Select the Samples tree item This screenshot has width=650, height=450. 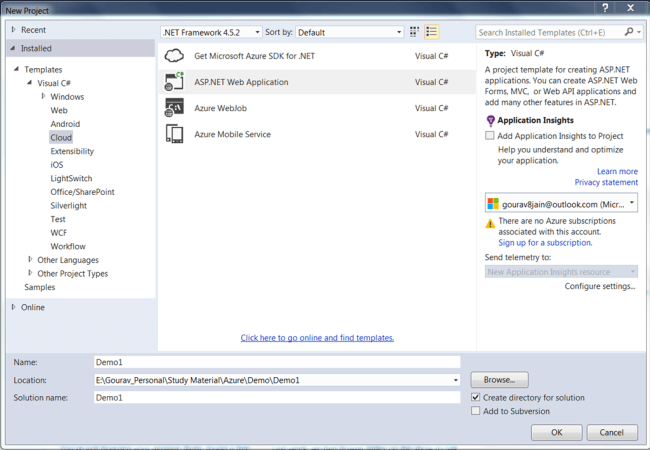pos(39,287)
